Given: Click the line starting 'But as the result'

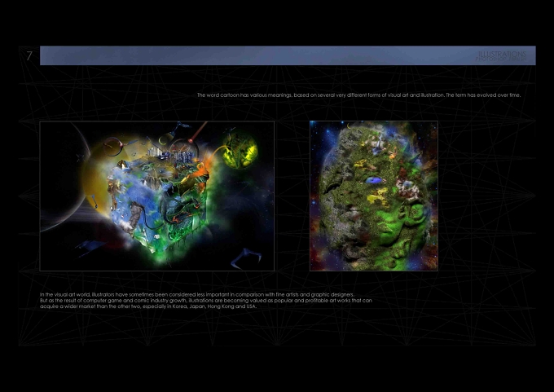Looking at the screenshot, I should click(206, 301).
